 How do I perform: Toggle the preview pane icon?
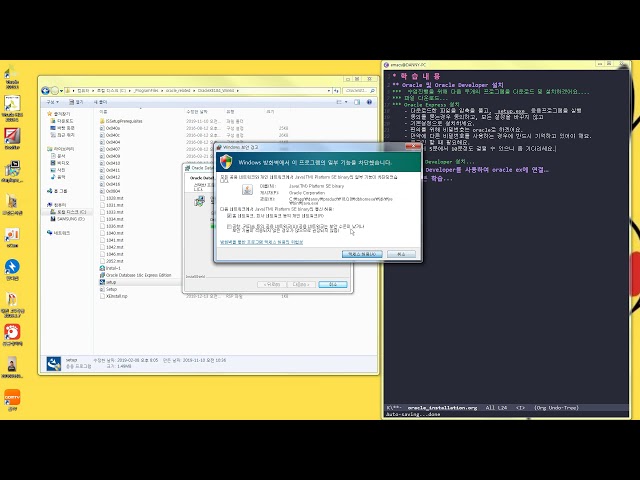tap(357, 102)
